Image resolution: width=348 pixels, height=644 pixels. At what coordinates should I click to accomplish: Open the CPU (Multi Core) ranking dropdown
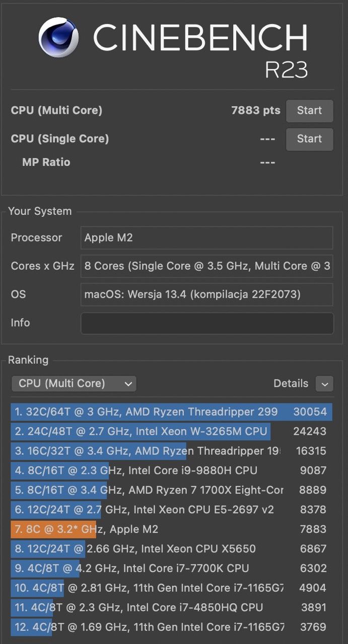[74, 384]
